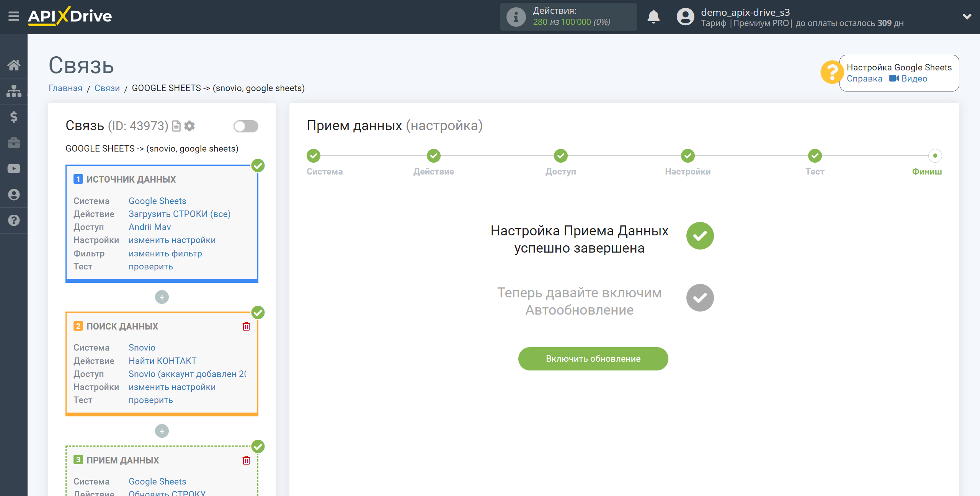The image size is (980, 496).
Task: Click demo_apix-drive_s3 account name
Action: [745, 12]
